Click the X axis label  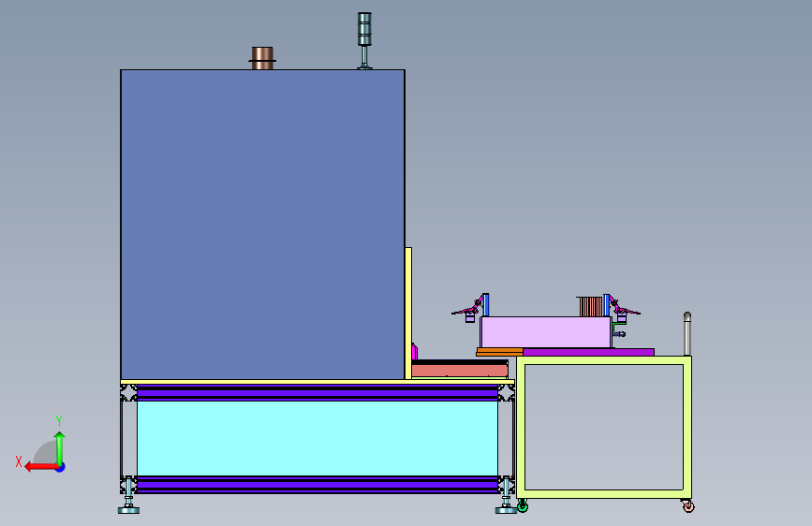click(19, 461)
